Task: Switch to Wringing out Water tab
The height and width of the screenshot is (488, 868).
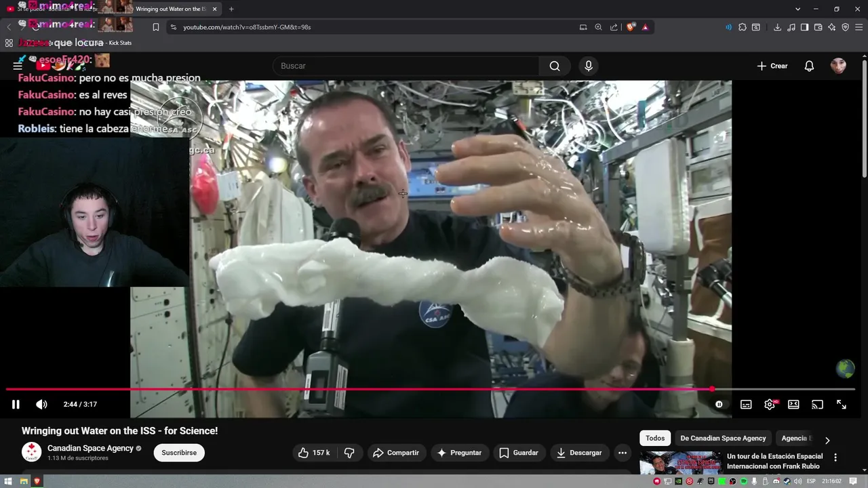Action: click(x=170, y=9)
